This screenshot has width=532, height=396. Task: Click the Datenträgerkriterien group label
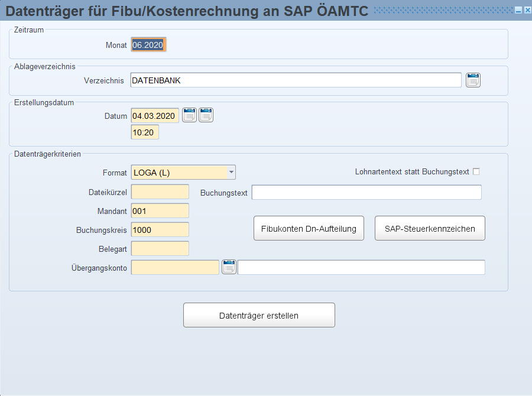[x=47, y=154]
